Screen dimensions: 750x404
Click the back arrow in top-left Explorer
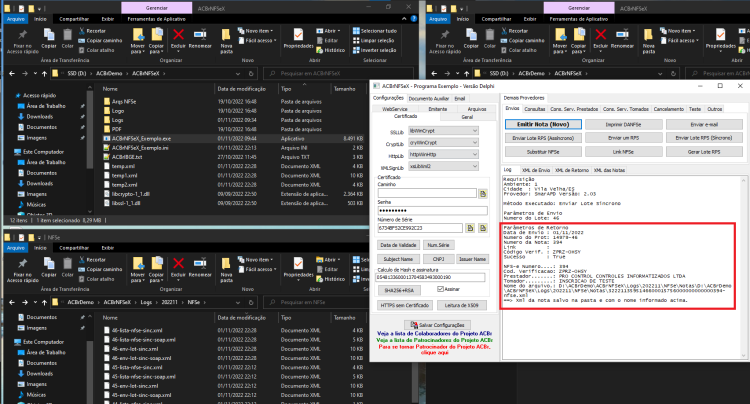(12, 74)
